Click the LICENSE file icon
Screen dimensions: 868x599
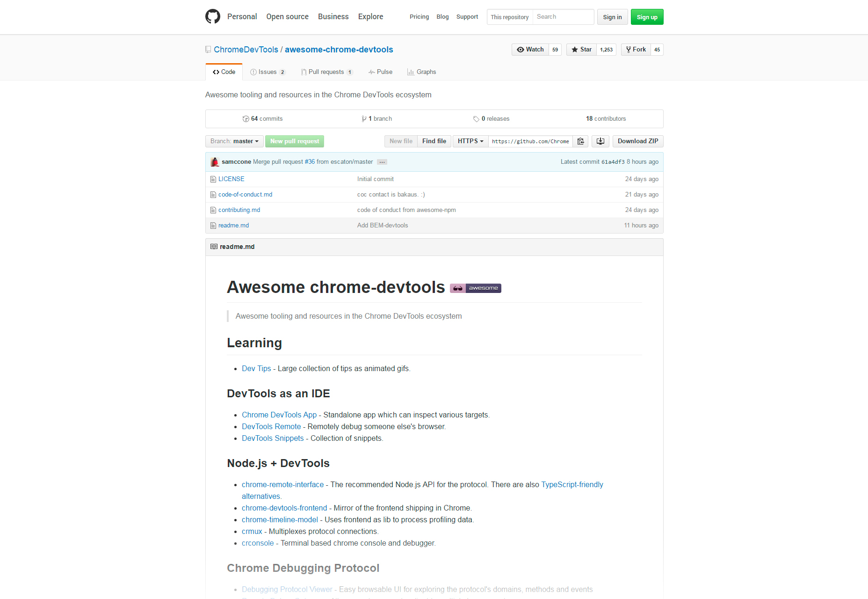point(213,179)
